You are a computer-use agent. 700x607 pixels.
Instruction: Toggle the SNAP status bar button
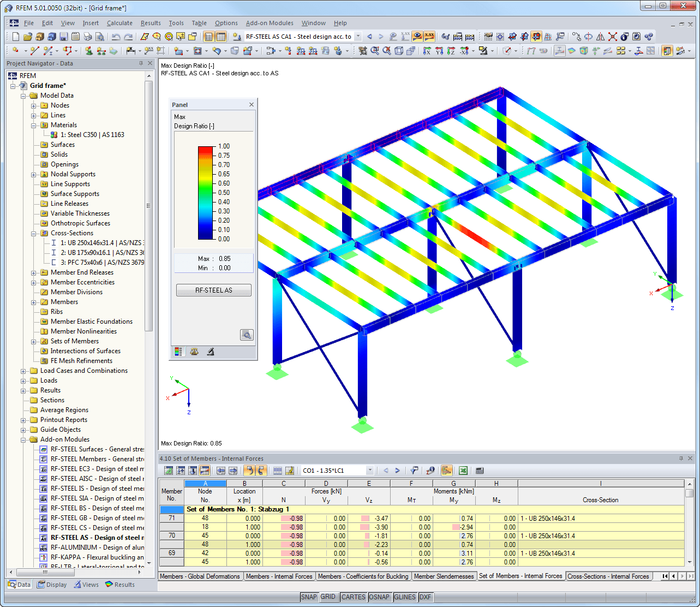pyautogui.click(x=309, y=597)
